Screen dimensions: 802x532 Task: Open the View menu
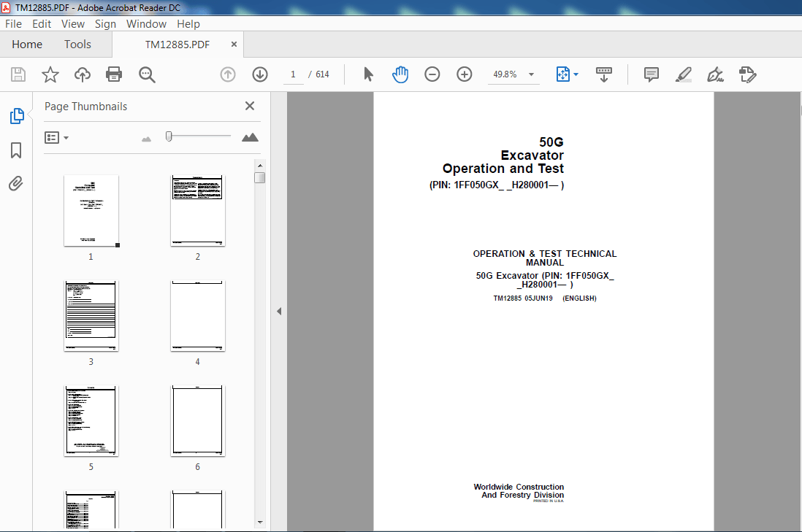73,23
